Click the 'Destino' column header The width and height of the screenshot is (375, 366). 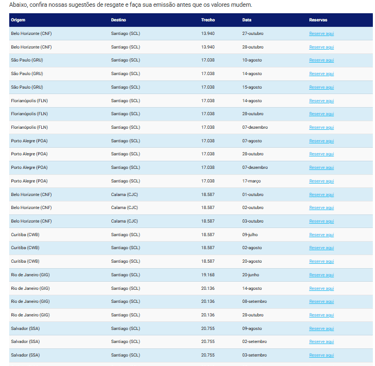point(118,20)
